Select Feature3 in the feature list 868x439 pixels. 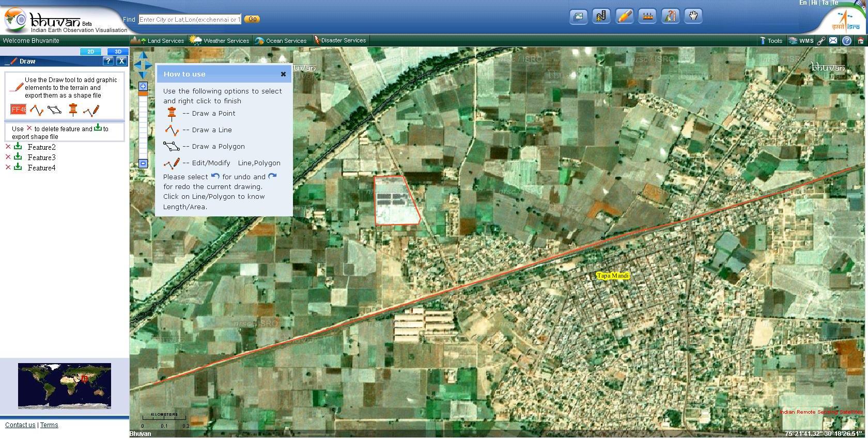[41, 158]
